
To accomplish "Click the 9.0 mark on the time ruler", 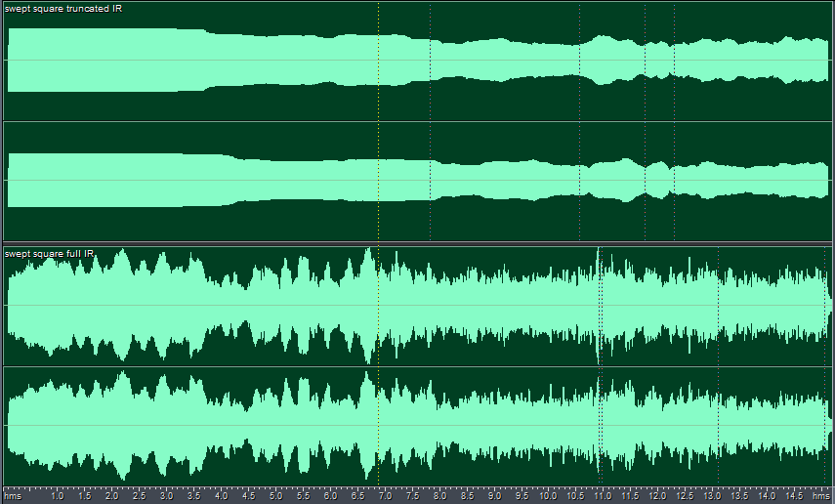I will pos(494,496).
